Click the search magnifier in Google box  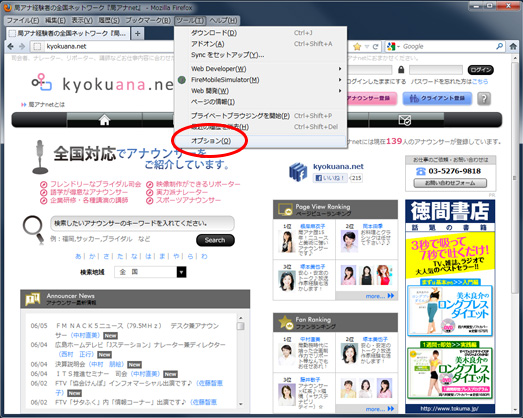click(499, 46)
